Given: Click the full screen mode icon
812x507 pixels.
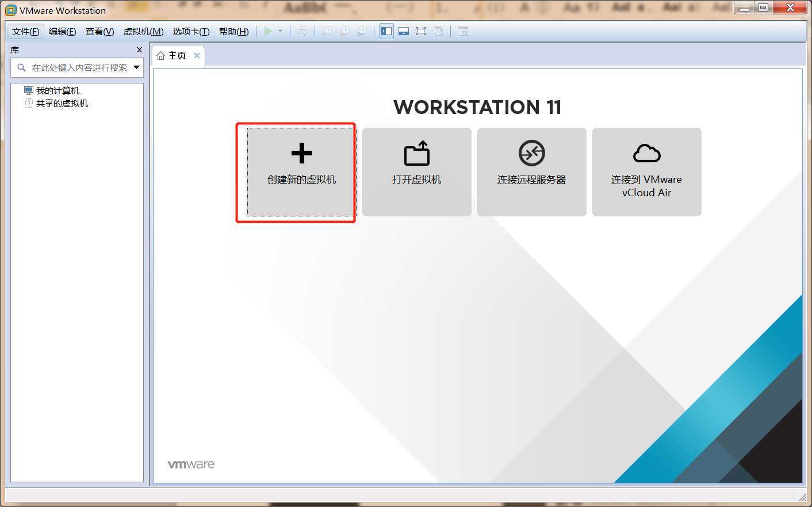Looking at the screenshot, I should (x=421, y=31).
